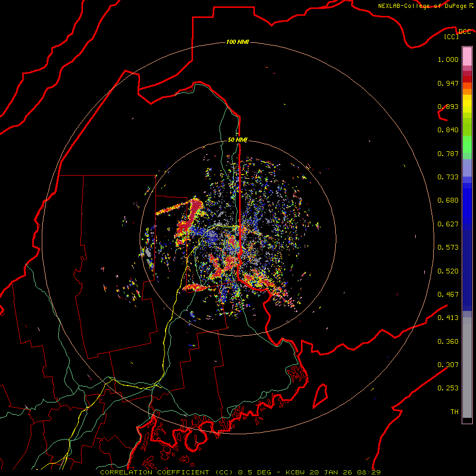Click the light periwinkle color bar segment
476x476 pixels.
coord(467,168)
